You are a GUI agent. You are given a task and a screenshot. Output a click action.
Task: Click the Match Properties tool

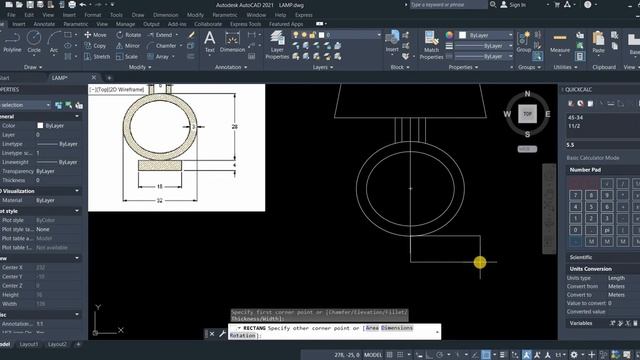(431, 45)
